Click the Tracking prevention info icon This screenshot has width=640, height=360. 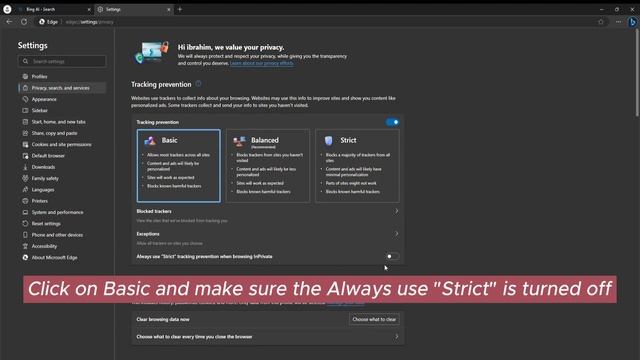pos(198,84)
